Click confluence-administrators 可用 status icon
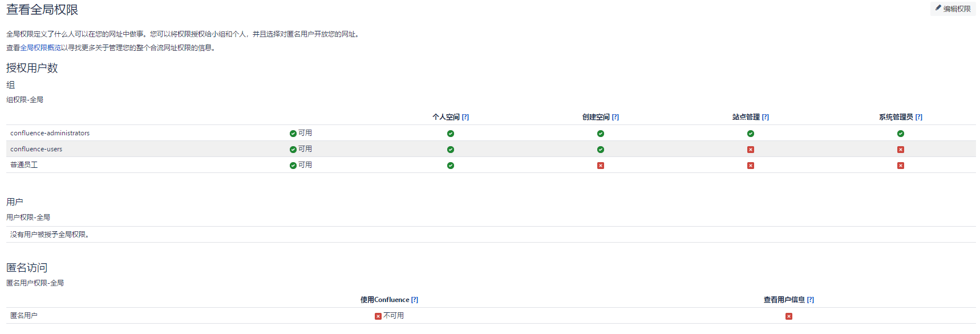980x334 pixels. [293, 134]
